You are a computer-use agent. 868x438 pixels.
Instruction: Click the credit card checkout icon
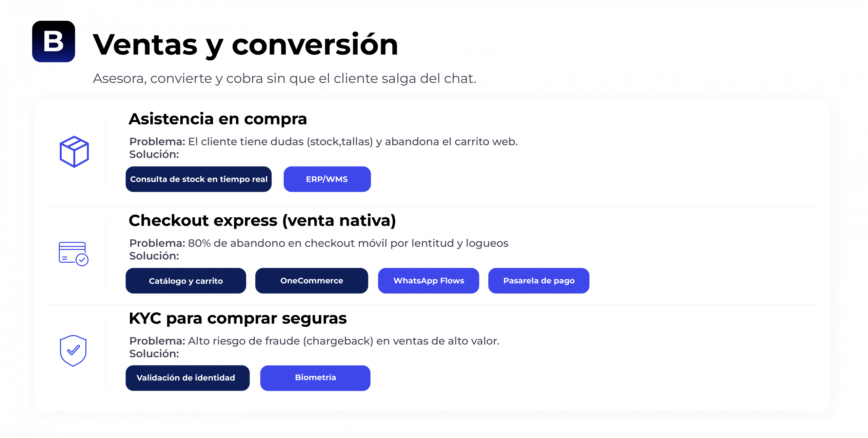pyautogui.click(x=74, y=254)
